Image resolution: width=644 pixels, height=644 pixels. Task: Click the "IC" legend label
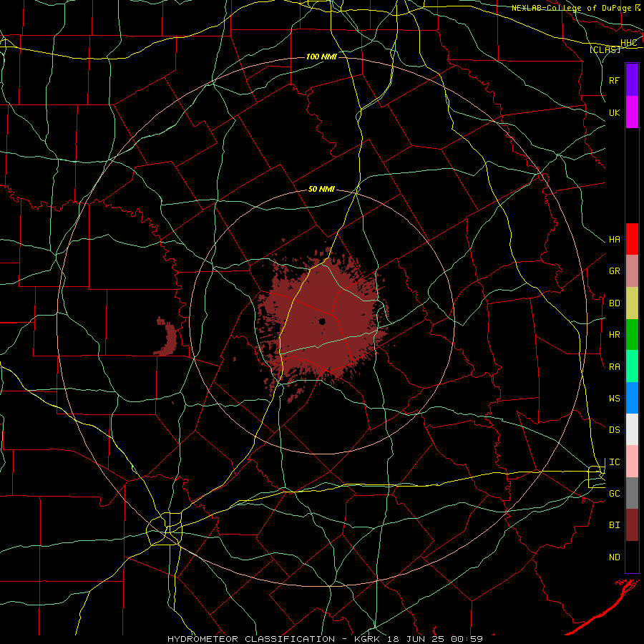(615, 462)
